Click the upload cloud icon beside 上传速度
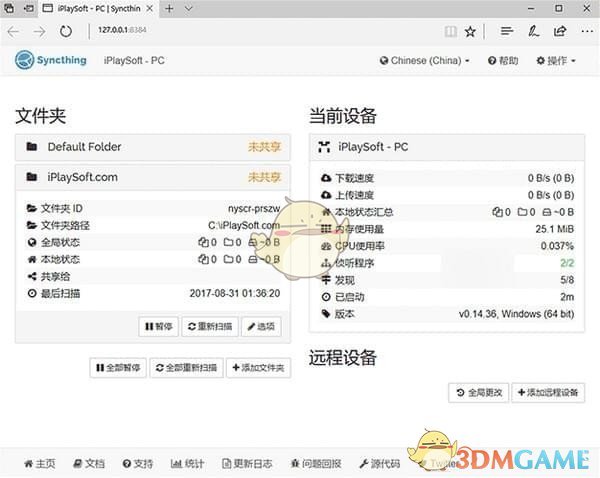 tap(326, 195)
